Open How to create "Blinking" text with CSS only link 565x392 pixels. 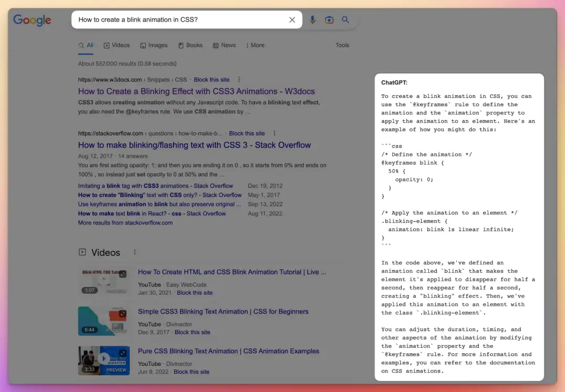[x=160, y=195]
